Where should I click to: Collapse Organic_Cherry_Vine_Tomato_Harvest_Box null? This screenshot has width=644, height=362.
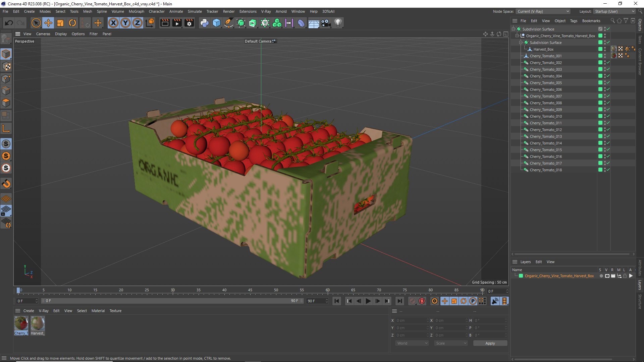(517, 36)
